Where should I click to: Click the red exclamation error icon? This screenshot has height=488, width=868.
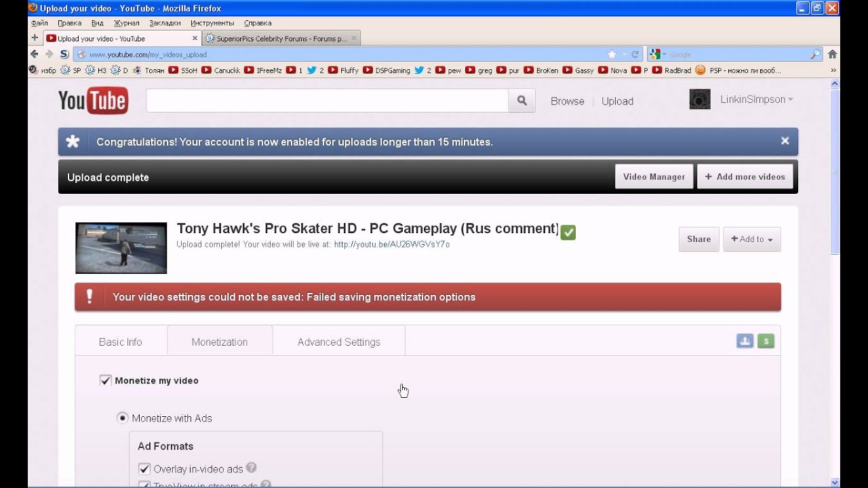(x=90, y=297)
